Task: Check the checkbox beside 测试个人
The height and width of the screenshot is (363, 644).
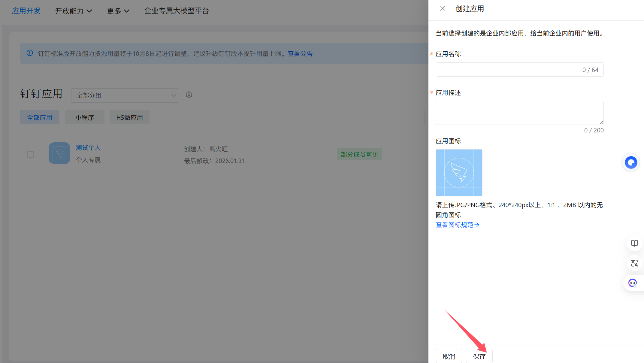Action: [x=31, y=154]
